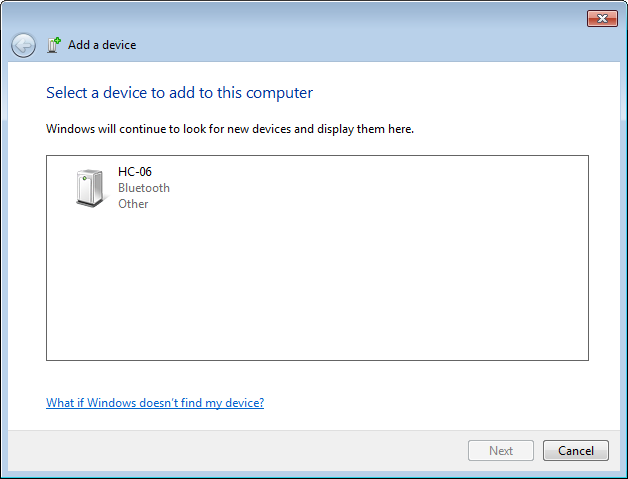Select the HC-06 device icon
628x479 pixels.
click(90, 188)
